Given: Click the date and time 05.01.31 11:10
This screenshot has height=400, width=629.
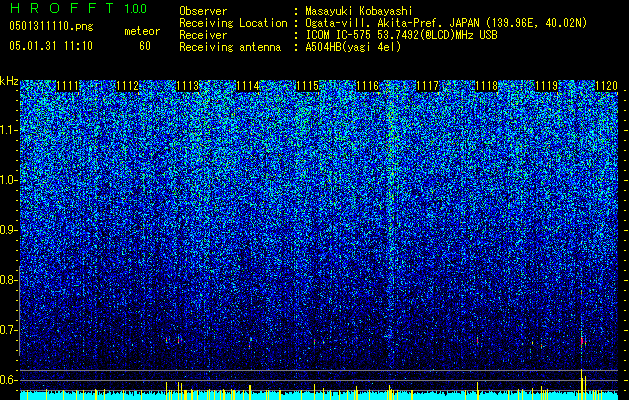Looking at the screenshot, I should point(51,46).
